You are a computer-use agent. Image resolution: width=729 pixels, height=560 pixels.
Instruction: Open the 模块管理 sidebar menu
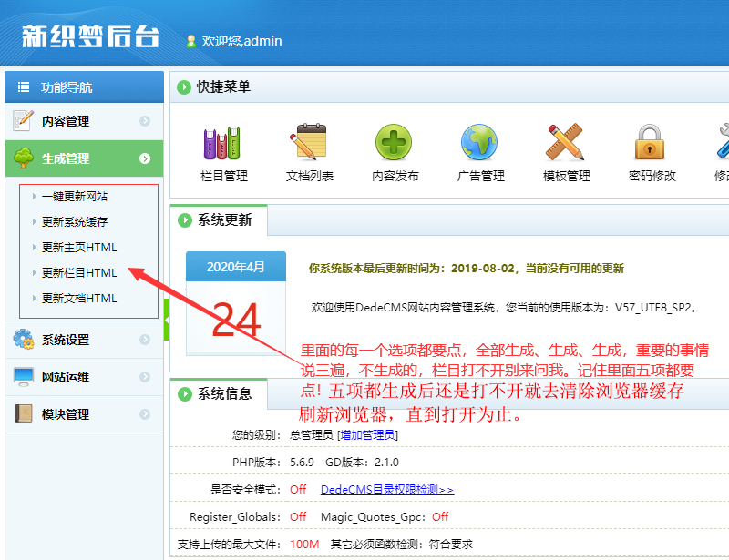coord(84,414)
